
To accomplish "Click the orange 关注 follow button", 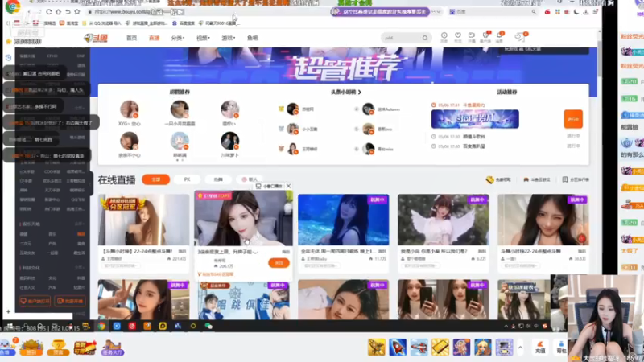I will point(279,263).
